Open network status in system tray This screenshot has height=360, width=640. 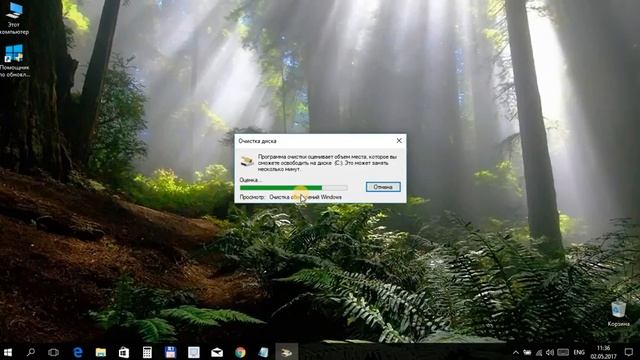539,352
